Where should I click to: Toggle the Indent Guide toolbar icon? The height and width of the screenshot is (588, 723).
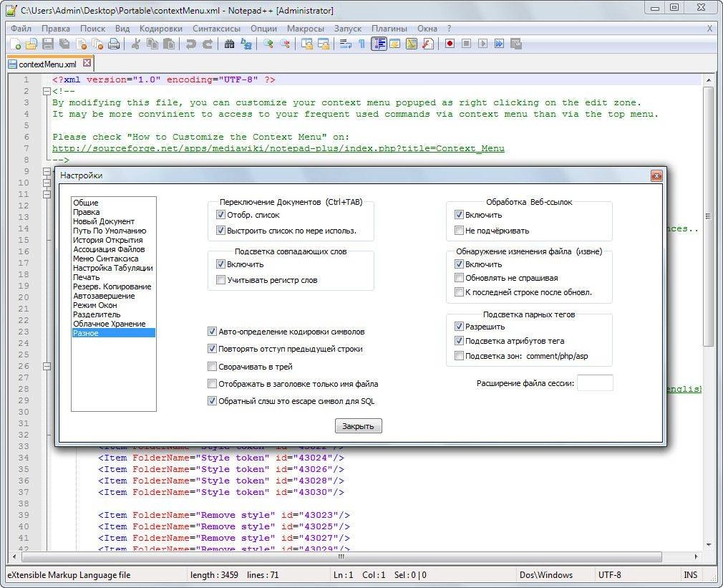coord(379,44)
